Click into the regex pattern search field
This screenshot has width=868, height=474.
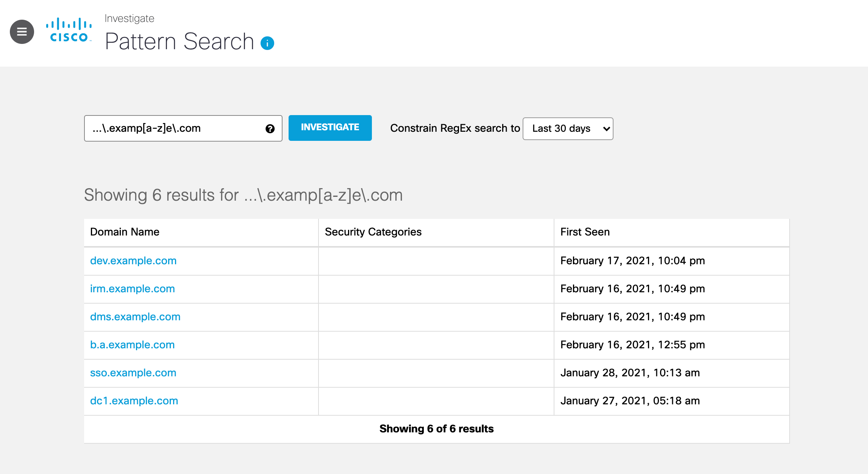(x=174, y=128)
